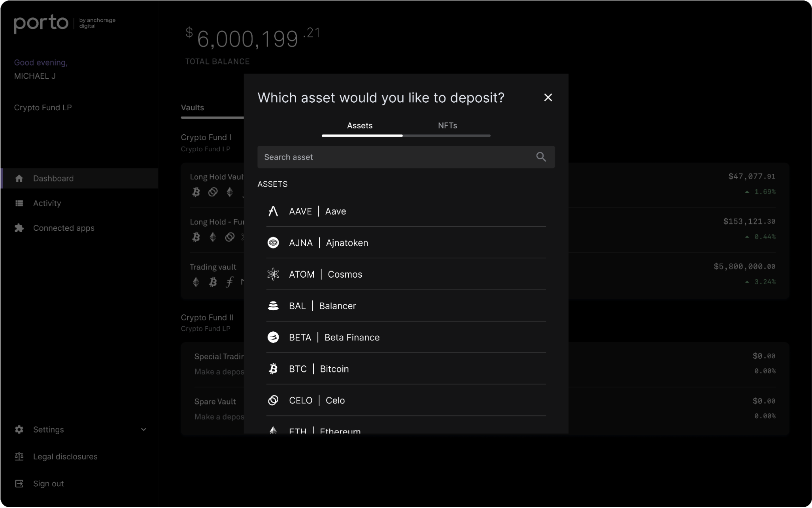Open the Vaults tab
Image resolution: width=812 pixels, height=508 pixels.
193,107
